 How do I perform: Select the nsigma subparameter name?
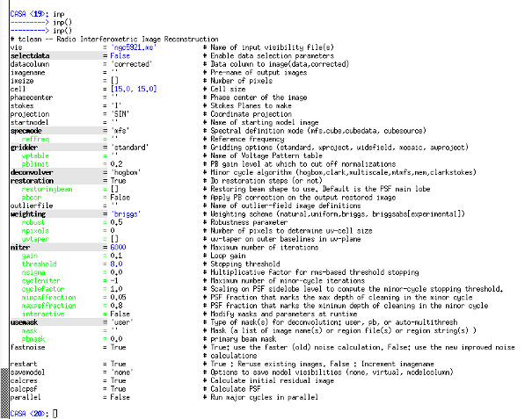(33, 272)
